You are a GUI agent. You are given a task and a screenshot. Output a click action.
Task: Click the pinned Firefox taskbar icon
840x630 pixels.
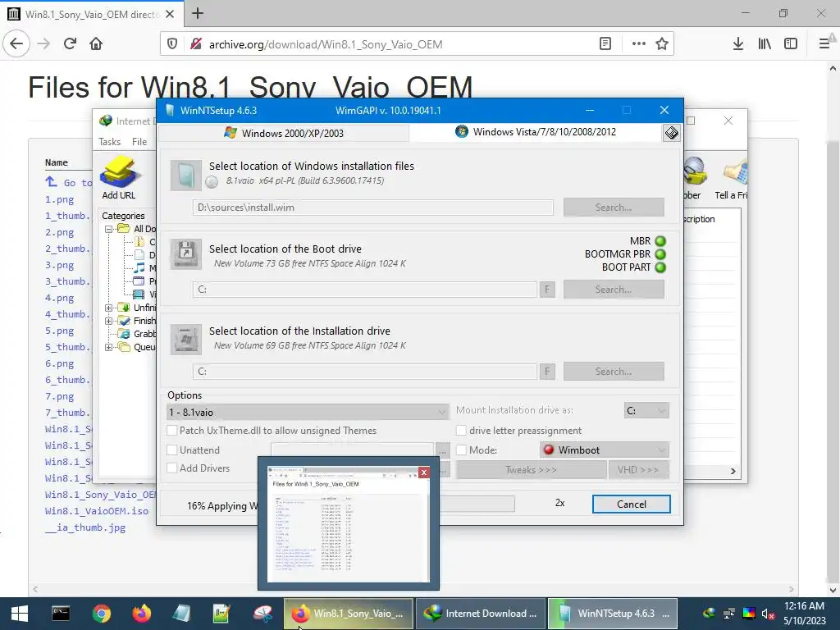[x=142, y=614]
